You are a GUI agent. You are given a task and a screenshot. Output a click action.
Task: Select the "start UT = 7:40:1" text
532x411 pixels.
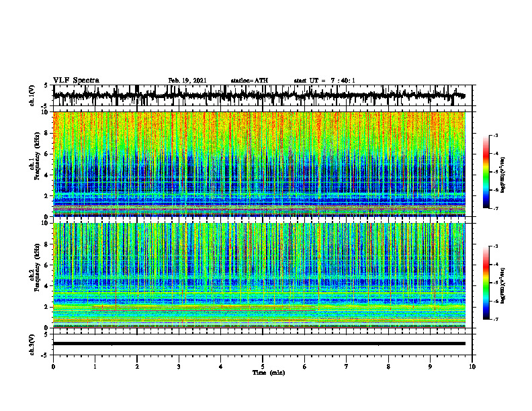pyautogui.click(x=324, y=81)
